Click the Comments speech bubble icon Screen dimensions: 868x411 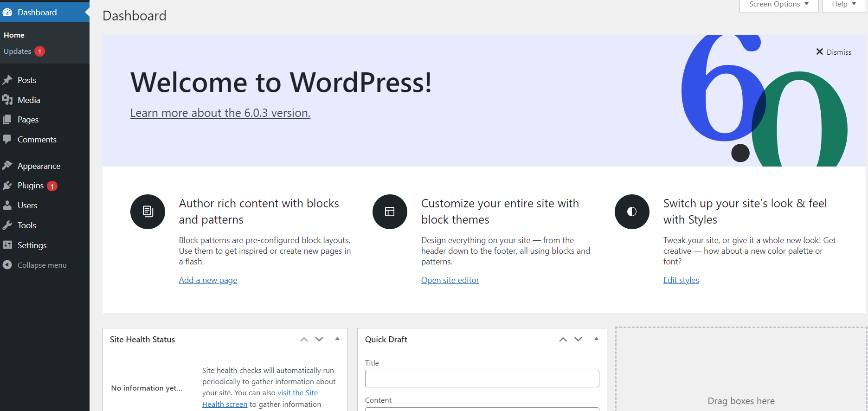(x=7, y=140)
